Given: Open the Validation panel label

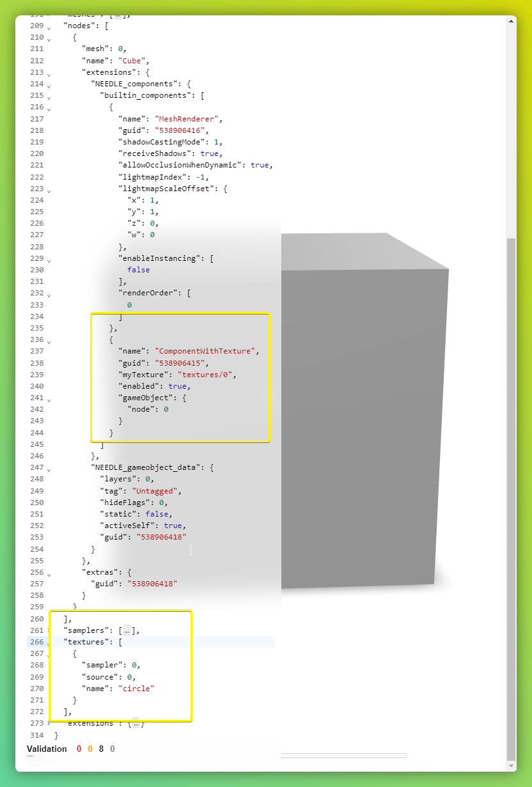Looking at the screenshot, I should [x=47, y=749].
